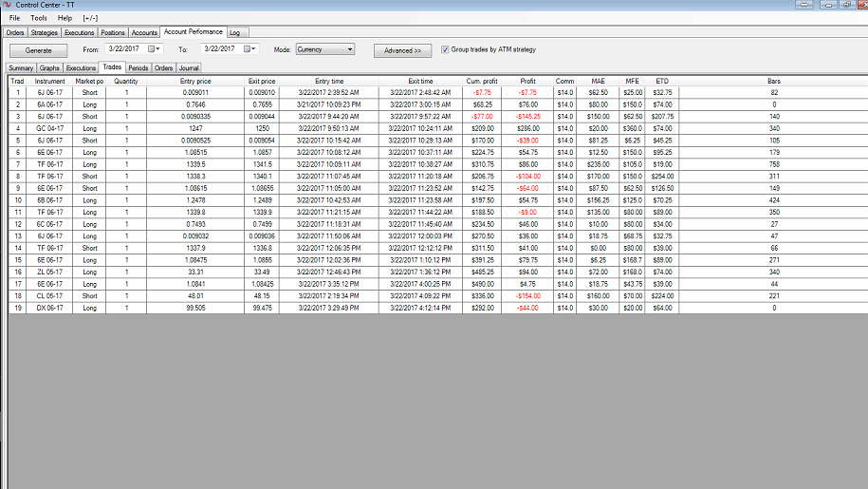868x489 pixels.
Task: Sort by Entry time column header
Action: click(329, 81)
